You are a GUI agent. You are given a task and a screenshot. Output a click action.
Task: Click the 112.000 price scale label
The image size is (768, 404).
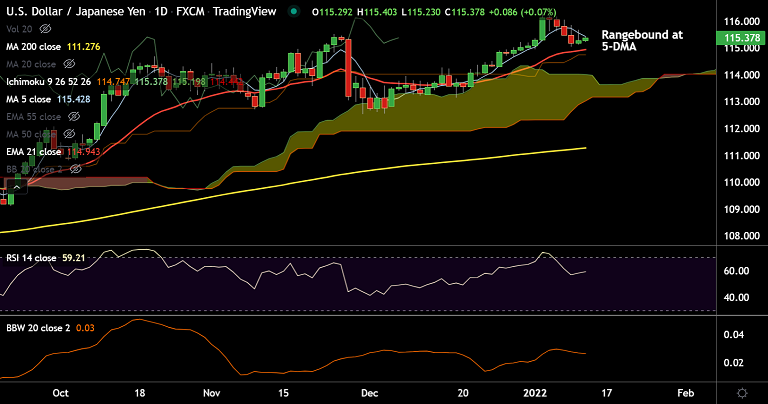pos(742,128)
